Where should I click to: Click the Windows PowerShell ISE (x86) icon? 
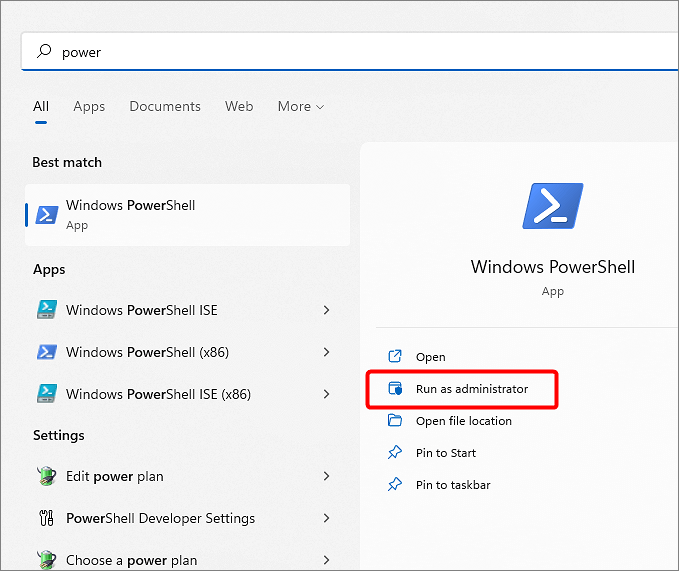tap(47, 394)
